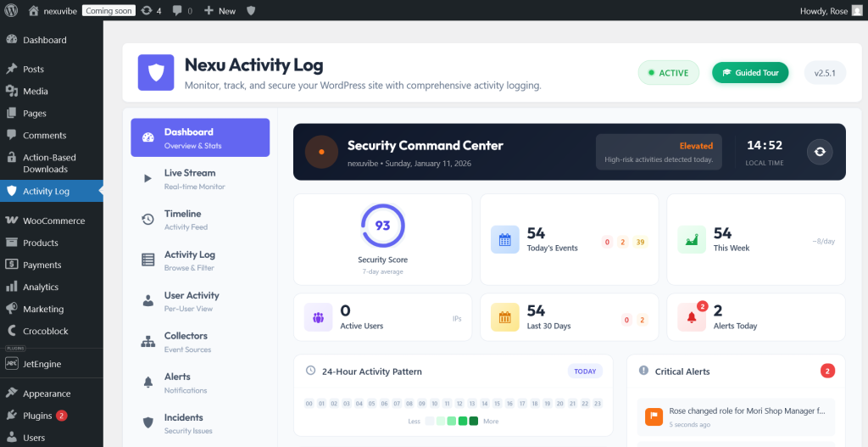Open the Howdy, Rose account menu
The image size is (868, 447).
[831, 10]
